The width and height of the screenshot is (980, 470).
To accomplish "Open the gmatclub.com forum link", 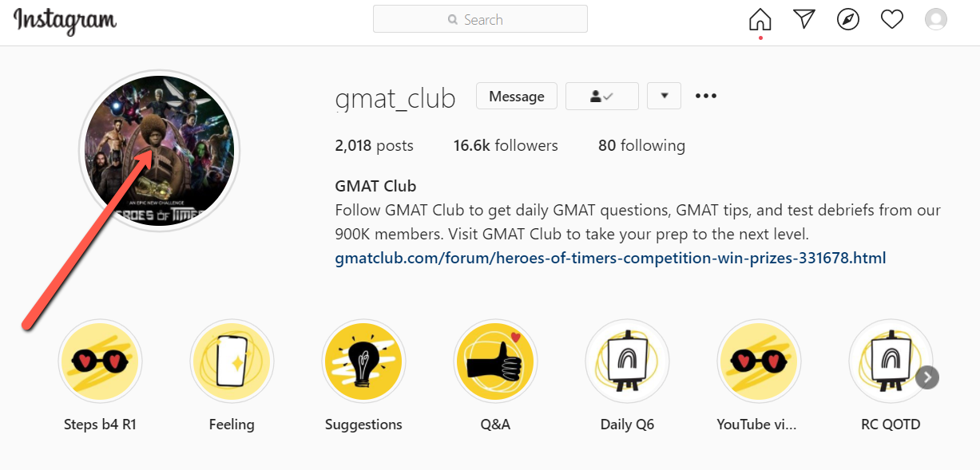I will 610,258.
